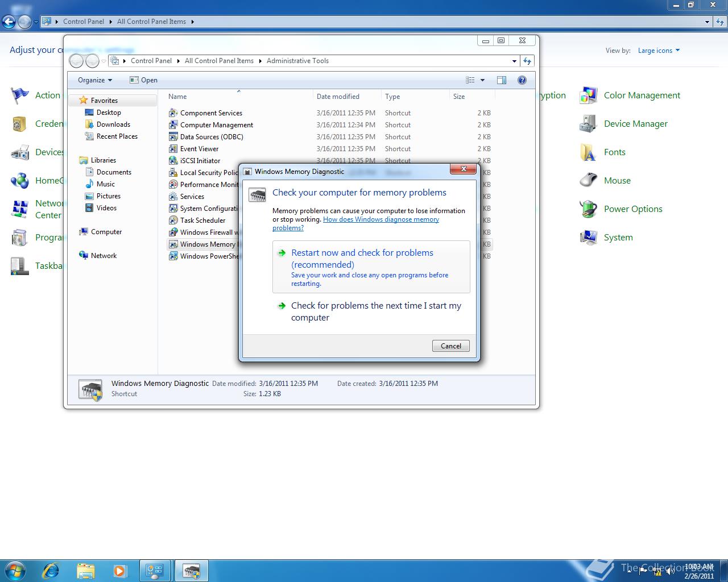The height and width of the screenshot is (582, 728).
Task: Select Pictures in Libraries
Action: 109,196
